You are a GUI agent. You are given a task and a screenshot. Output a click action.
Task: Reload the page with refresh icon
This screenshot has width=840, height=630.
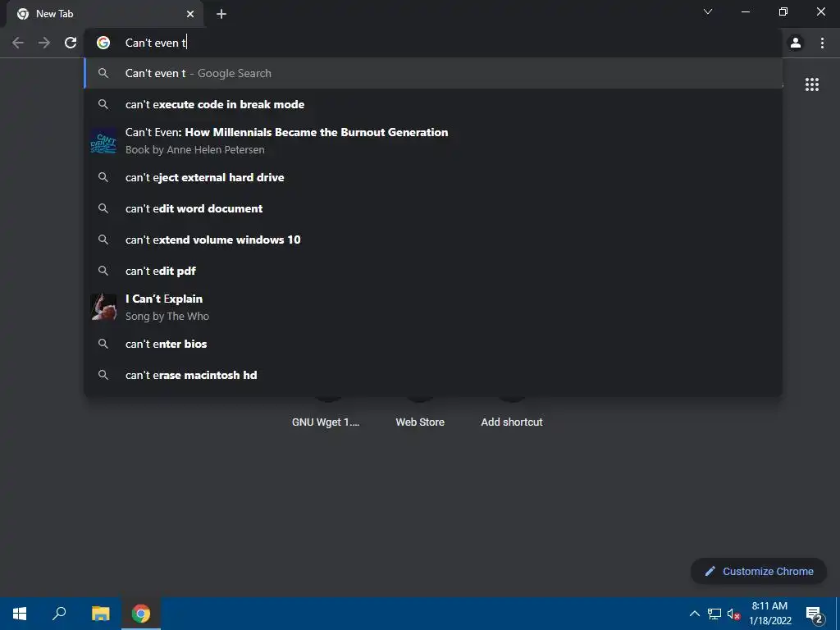71,43
